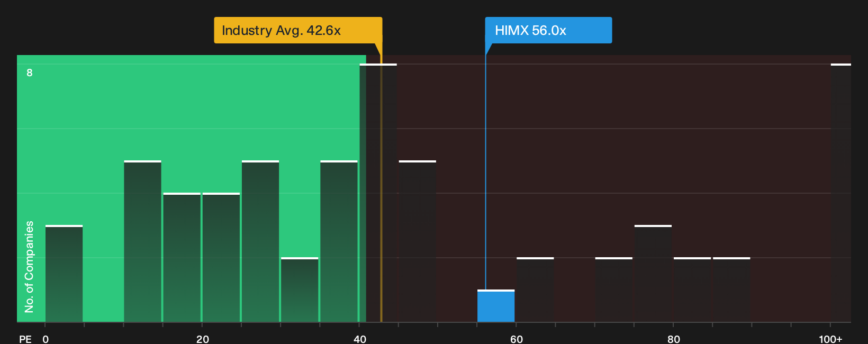Select the histogram bar at PE 80-85
Image resolution: width=868 pixels, height=344 pixels.
(x=692, y=289)
